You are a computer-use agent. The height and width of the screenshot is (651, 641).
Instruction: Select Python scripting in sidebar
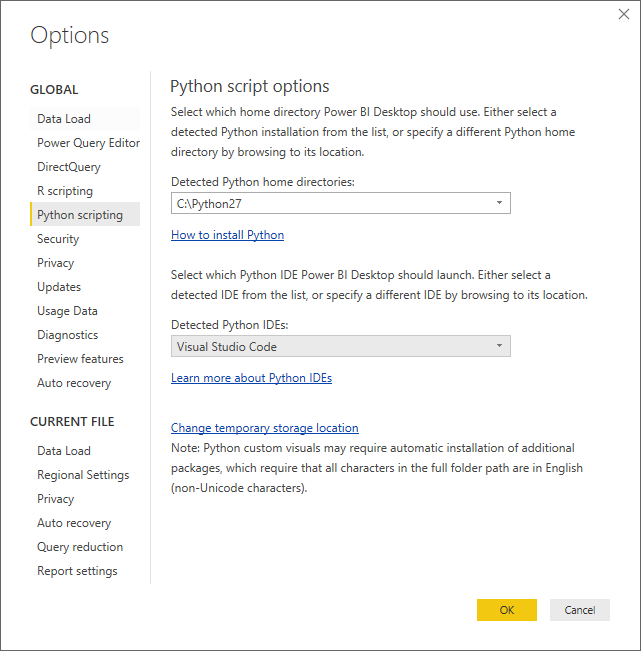point(85,215)
